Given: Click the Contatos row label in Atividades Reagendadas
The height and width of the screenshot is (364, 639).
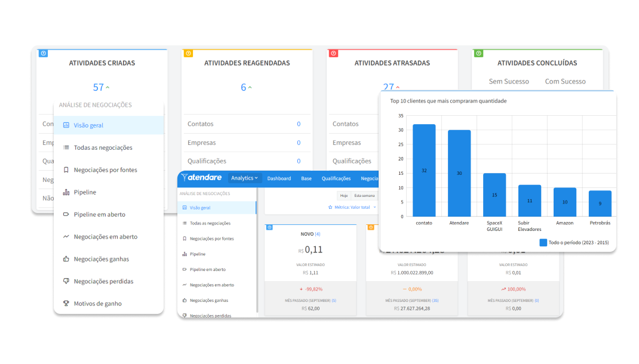Looking at the screenshot, I should 201,124.
